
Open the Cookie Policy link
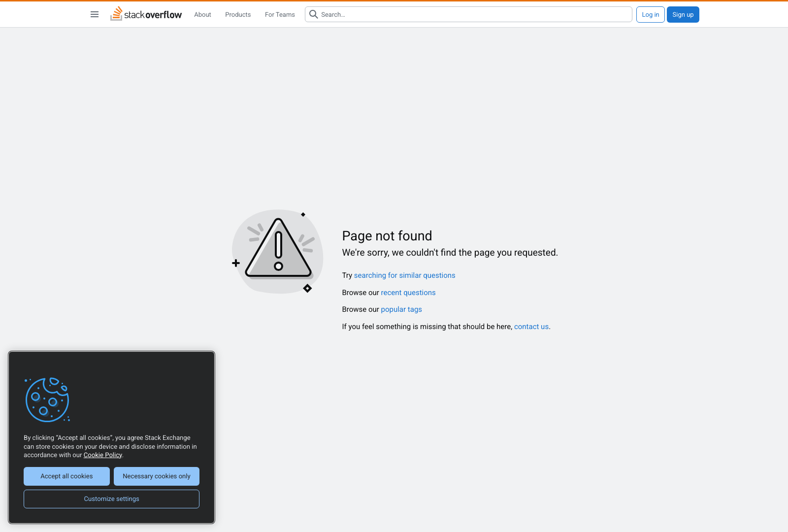click(x=102, y=455)
